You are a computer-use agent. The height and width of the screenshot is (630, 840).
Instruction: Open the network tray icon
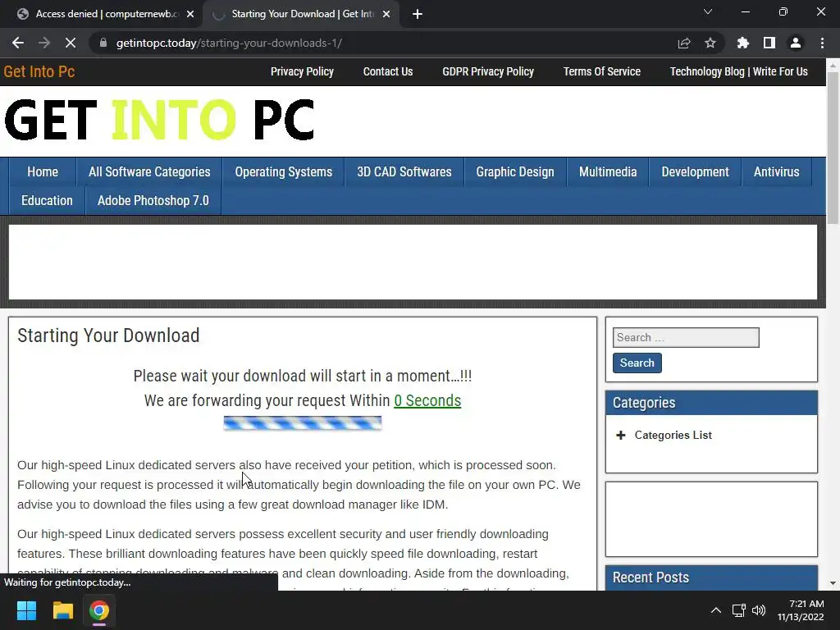coord(739,610)
